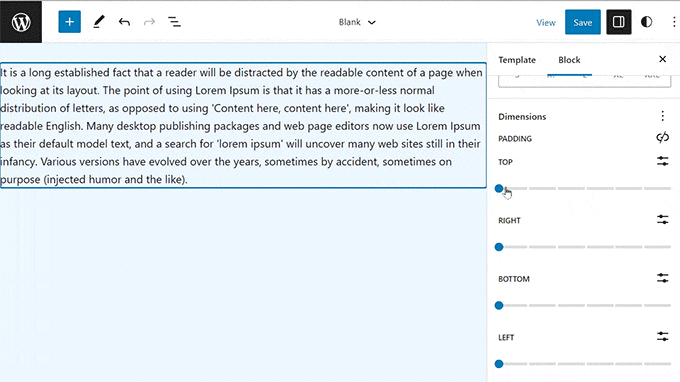Viewport: 680px width, 382px height.
Task: Open the Styles half-circle icon
Action: [x=646, y=22]
